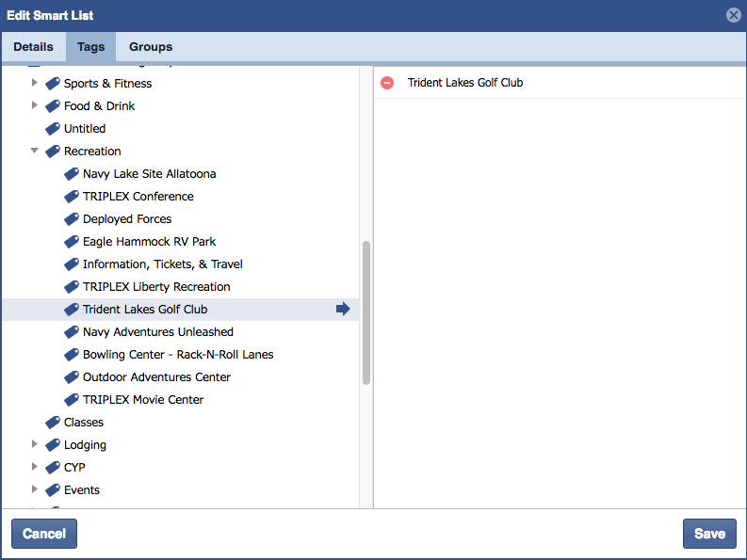Expand the Events tag category

[x=35, y=489]
